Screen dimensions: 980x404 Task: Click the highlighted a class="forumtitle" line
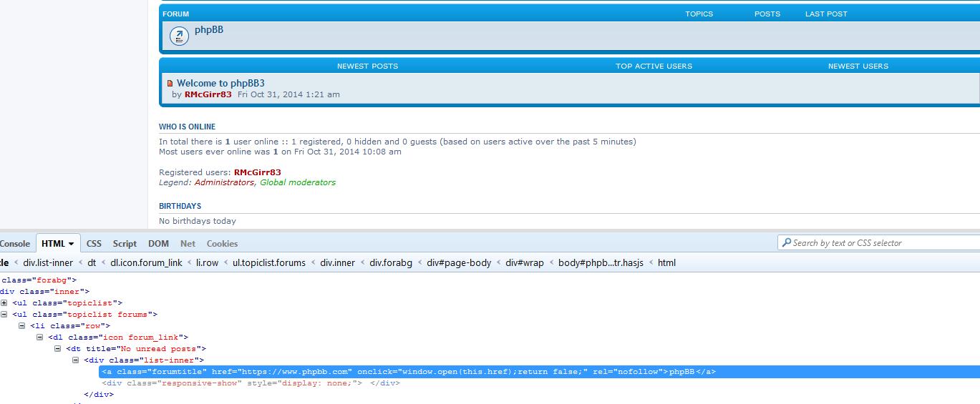pos(539,372)
